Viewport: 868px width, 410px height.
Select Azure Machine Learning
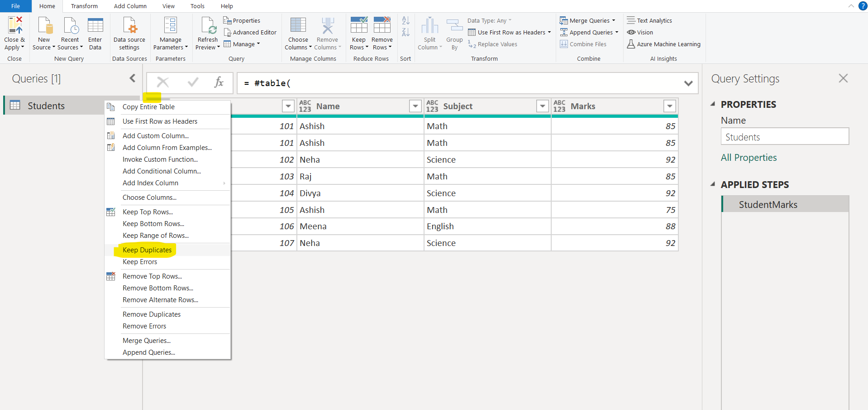663,44
